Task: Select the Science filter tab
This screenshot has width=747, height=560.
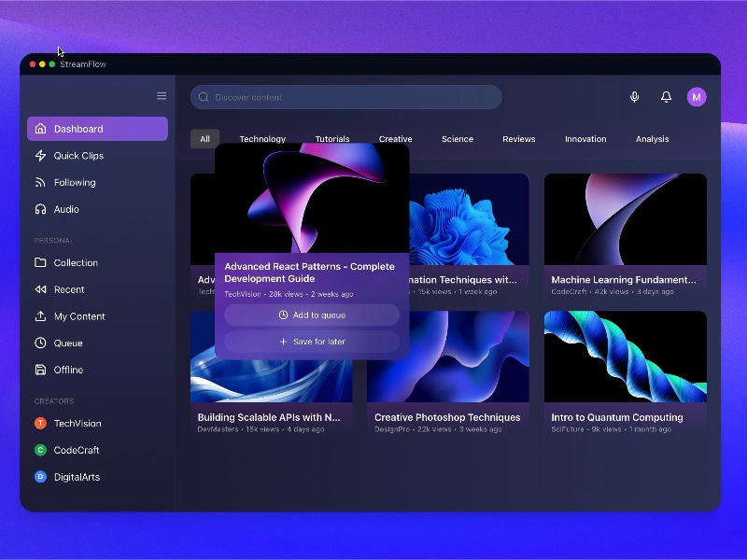Action: [x=458, y=138]
